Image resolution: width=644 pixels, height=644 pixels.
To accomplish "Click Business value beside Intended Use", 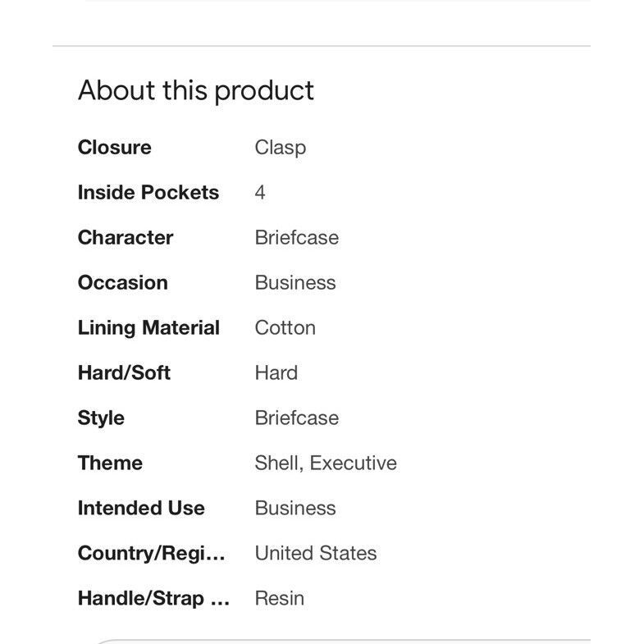I will coord(295,509).
